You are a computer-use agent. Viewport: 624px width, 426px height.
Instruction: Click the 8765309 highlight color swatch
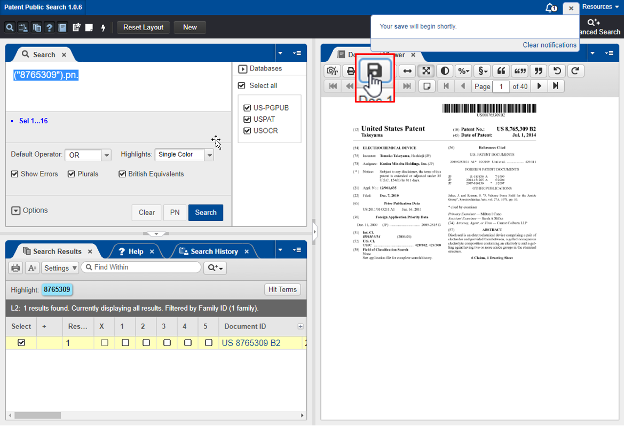(x=57, y=289)
